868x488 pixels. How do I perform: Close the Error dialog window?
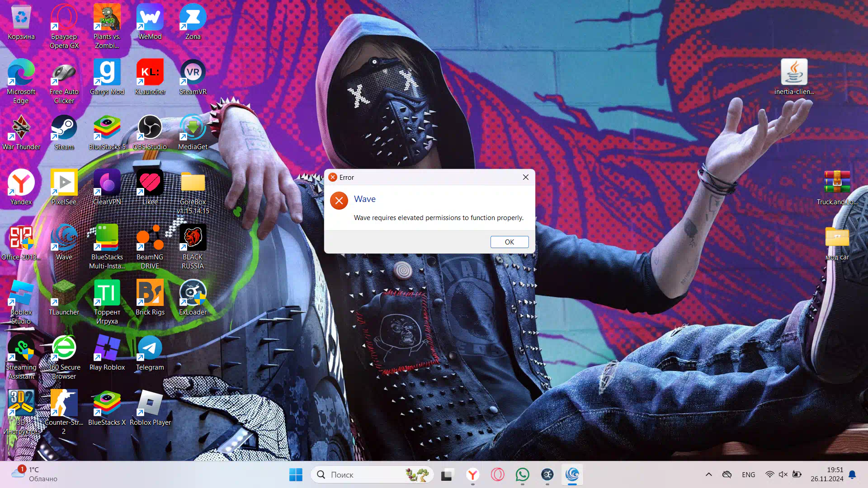[x=526, y=177]
